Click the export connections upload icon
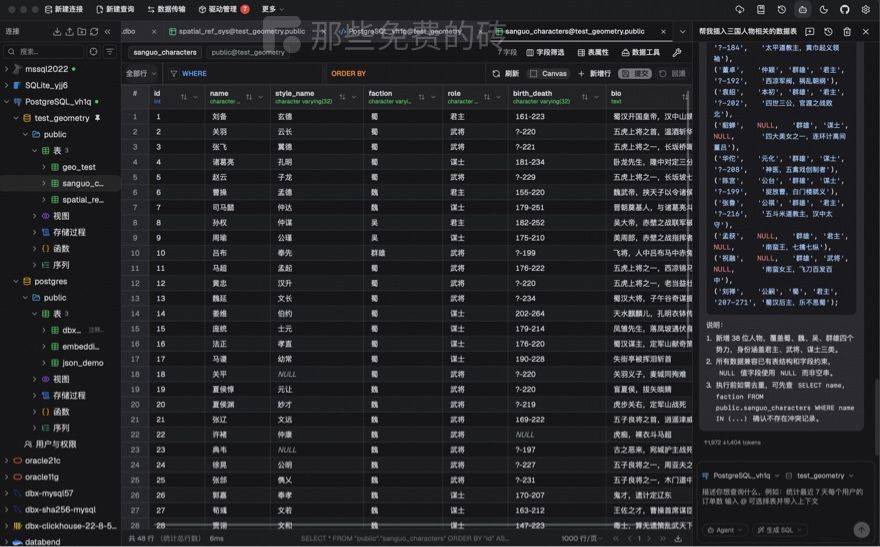Viewport: 880px width, 547px height. (x=69, y=31)
